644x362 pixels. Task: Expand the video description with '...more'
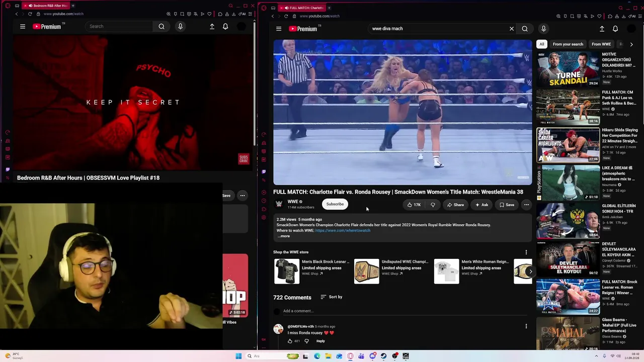pos(284,236)
